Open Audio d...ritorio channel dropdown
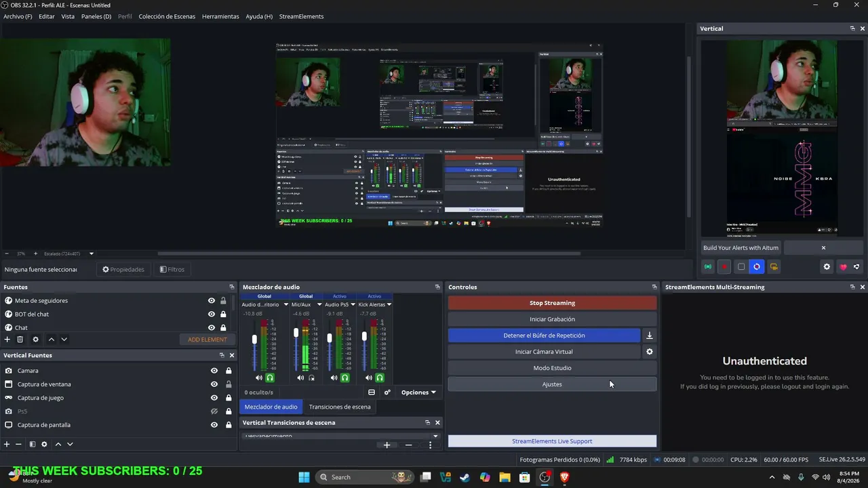This screenshot has height=488, width=868. point(286,305)
